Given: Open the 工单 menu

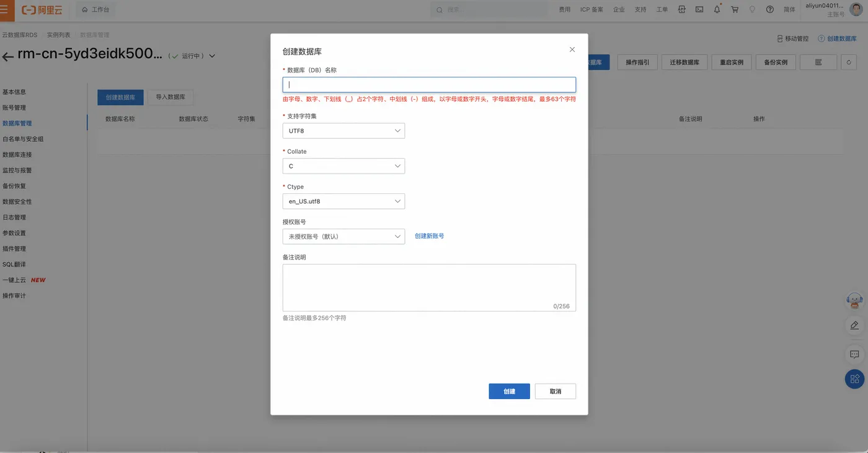Looking at the screenshot, I should [x=662, y=10].
